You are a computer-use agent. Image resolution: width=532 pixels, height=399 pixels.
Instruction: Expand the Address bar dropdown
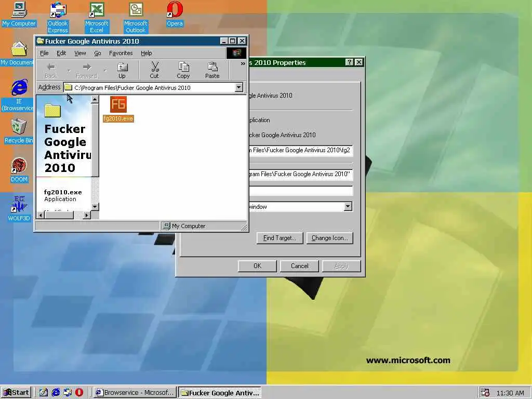point(239,87)
